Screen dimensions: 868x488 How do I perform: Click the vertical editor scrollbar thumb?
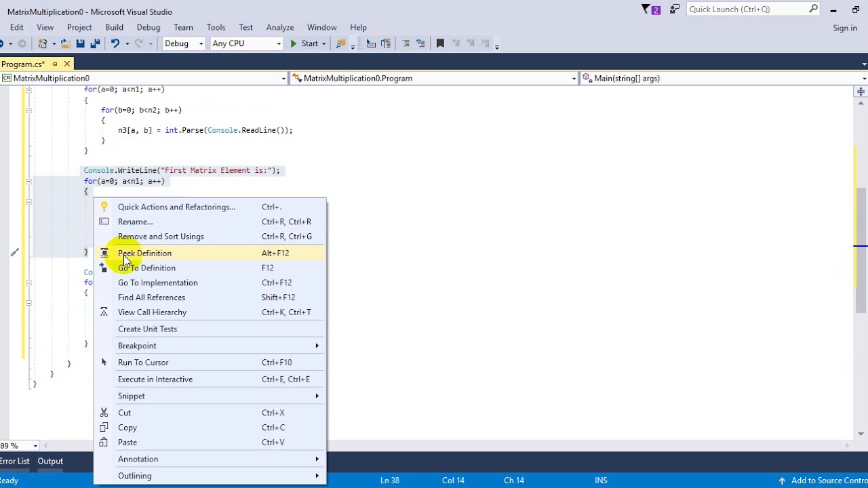(x=861, y=249)
